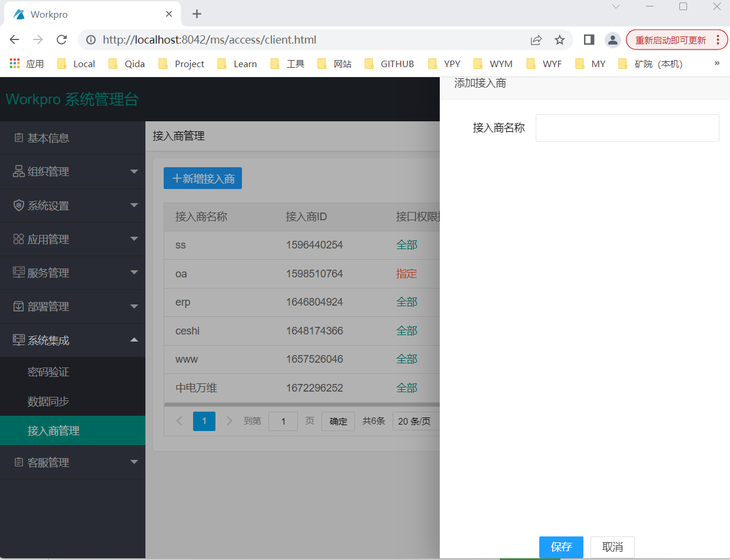The image size is (730, 560).
Task: Bookmark this page with the star icon
Action: point(559,40)
